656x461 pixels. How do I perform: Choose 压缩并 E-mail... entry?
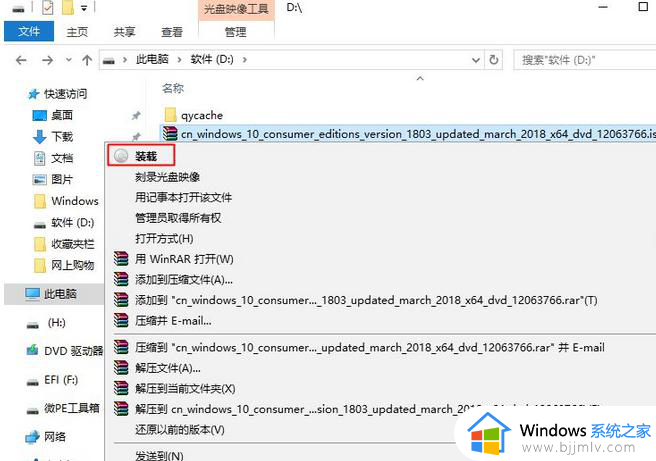click(173, 321)
